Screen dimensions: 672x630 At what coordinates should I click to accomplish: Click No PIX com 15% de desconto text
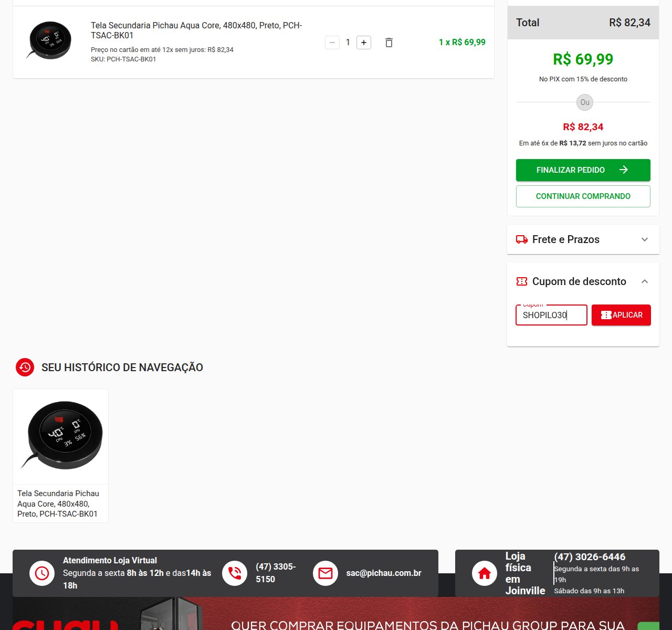(x=583, y=79)
